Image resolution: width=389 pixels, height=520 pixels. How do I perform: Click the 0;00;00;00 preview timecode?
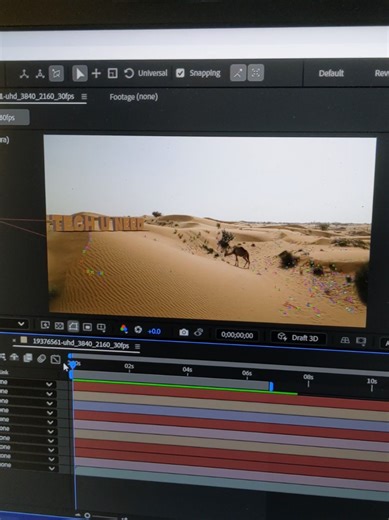click(237, 335)
